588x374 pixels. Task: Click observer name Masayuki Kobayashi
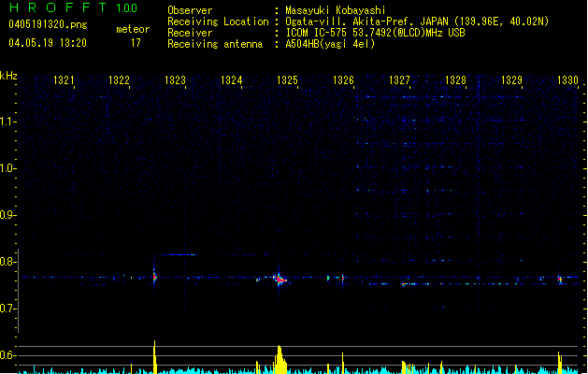tap(336, 10)
